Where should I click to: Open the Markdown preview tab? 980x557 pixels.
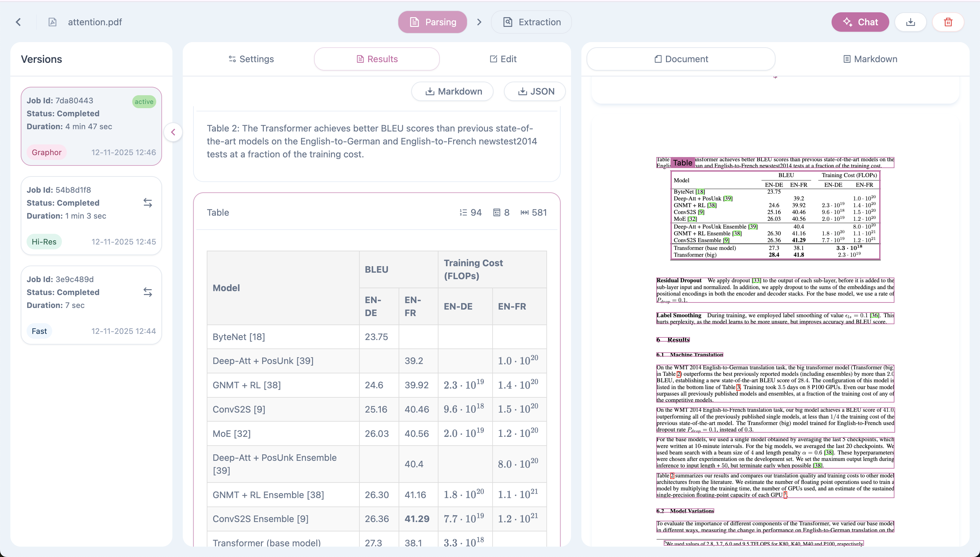(x=870, y=59)
